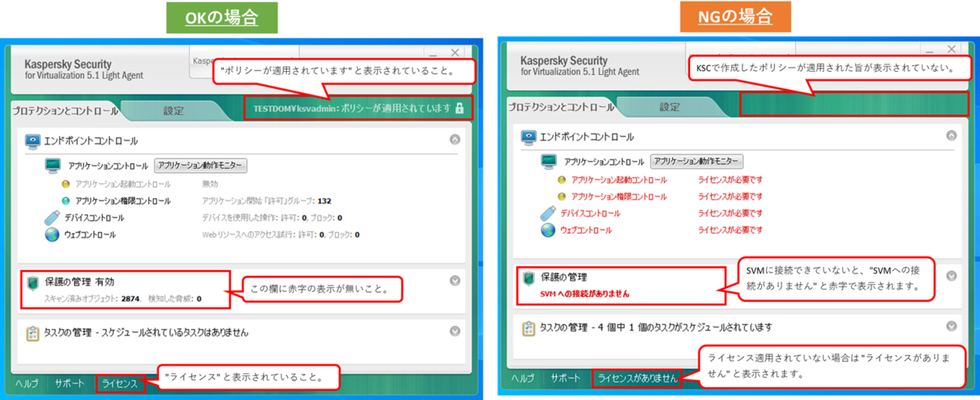The height and width of the screenshot is (400, 980).
Task: Open アプリケーション動作モニター button in NG window
Action: (697, 162)
